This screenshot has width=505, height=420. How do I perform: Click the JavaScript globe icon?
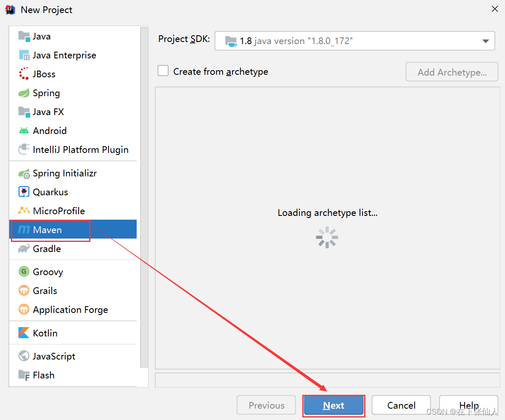(x=24, y=356)
